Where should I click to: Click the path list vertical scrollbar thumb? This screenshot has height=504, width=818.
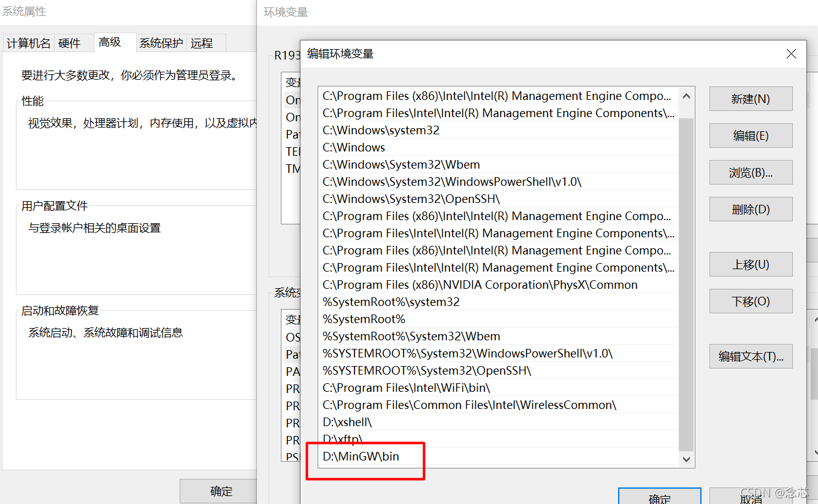686,284
